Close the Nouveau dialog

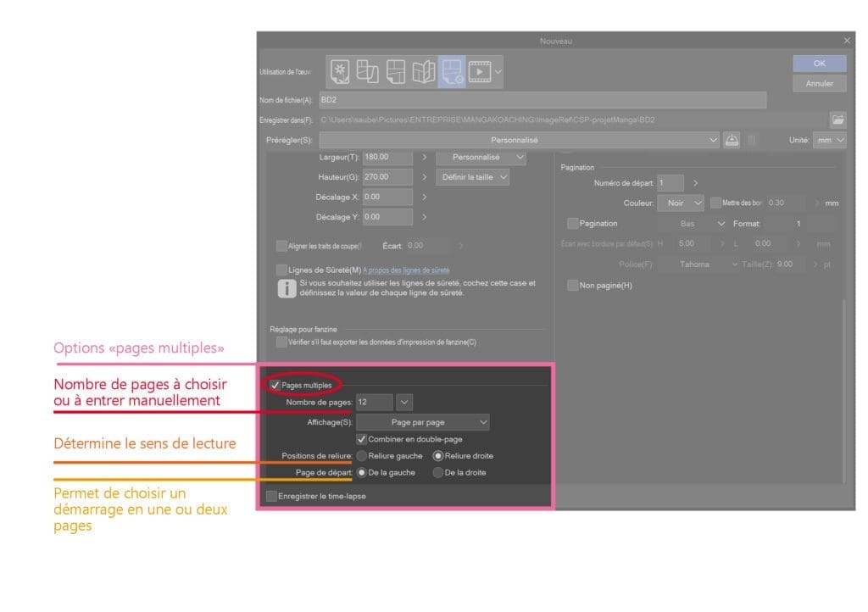(x=847, y=41)
